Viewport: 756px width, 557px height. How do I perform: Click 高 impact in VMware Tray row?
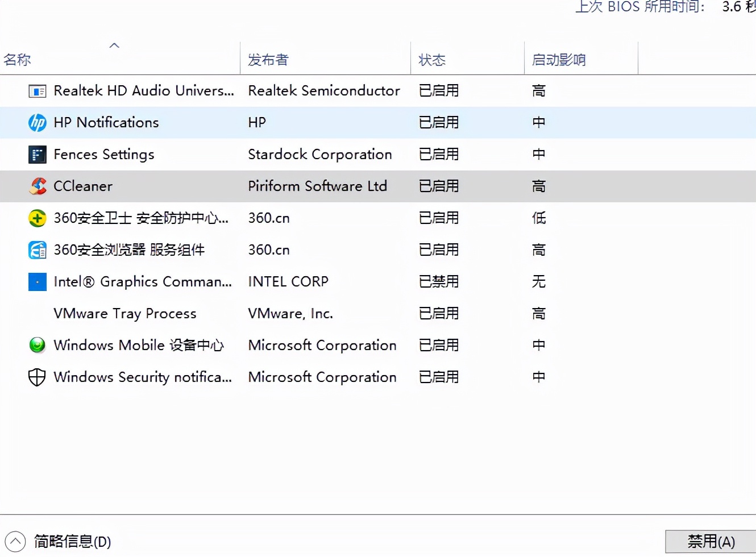(x=539, y=314)
